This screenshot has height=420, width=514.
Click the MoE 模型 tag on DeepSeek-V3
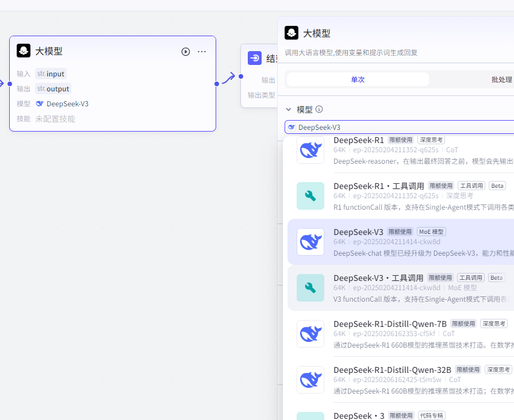coord(431,232)
